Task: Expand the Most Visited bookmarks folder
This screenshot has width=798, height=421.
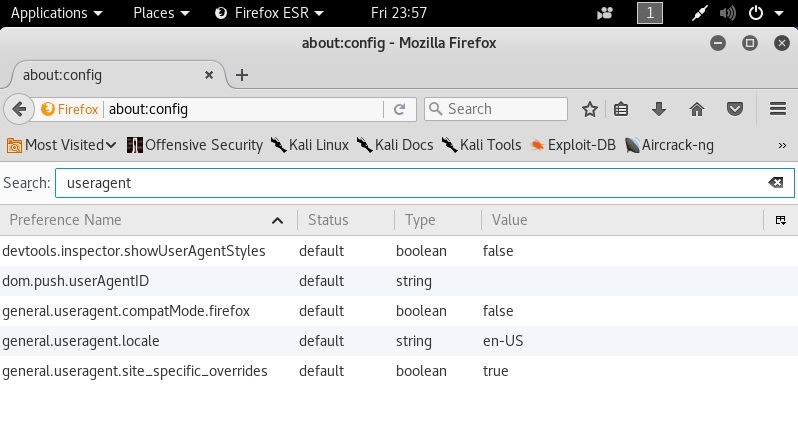Action: tap(61, 145)
